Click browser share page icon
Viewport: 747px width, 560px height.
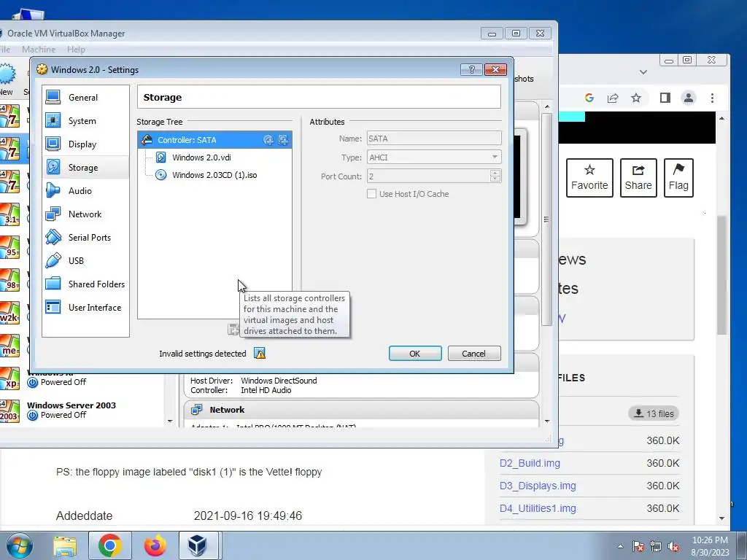[x=613, y=98]
